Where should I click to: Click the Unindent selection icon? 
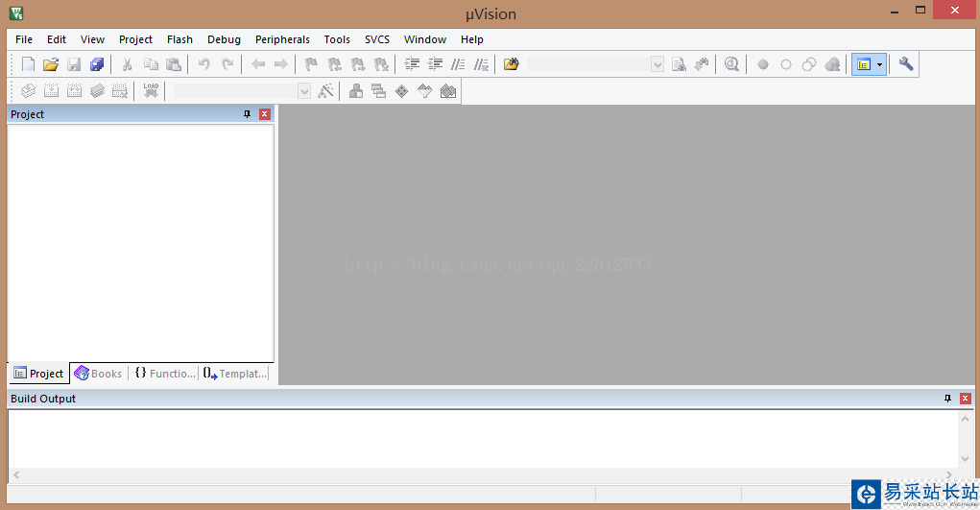pyautogui.click(x=435, y=63)
